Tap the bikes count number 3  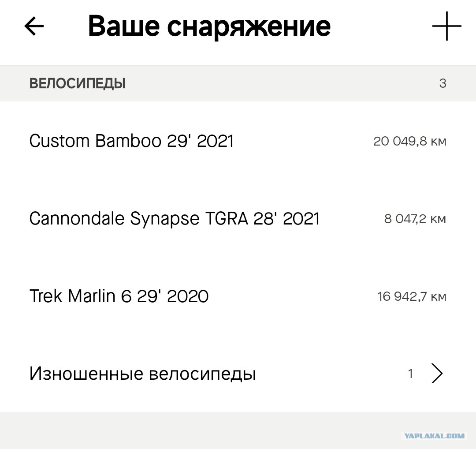coord(443,83)
